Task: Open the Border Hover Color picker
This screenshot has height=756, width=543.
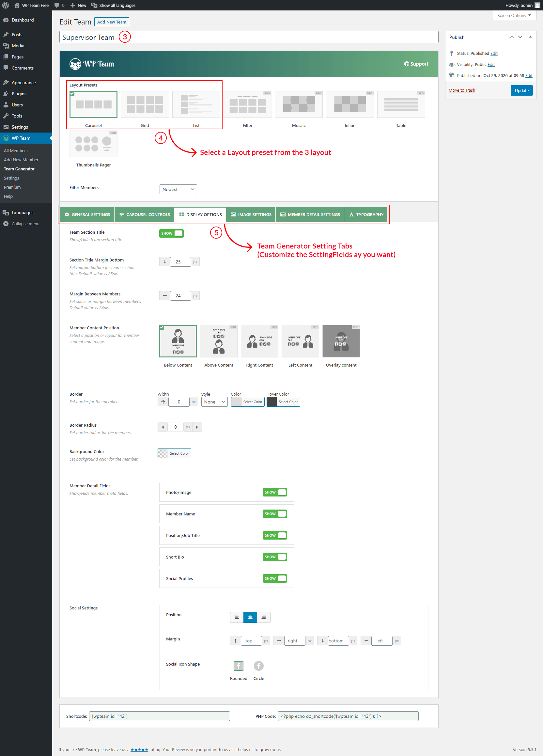Action: click(283, 402)
